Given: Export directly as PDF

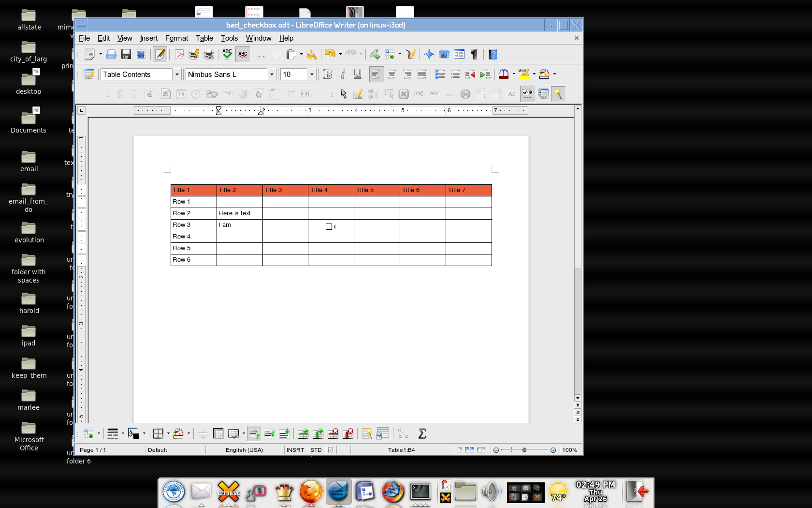Looking at the screenshot, I should [x=179, y=55].
